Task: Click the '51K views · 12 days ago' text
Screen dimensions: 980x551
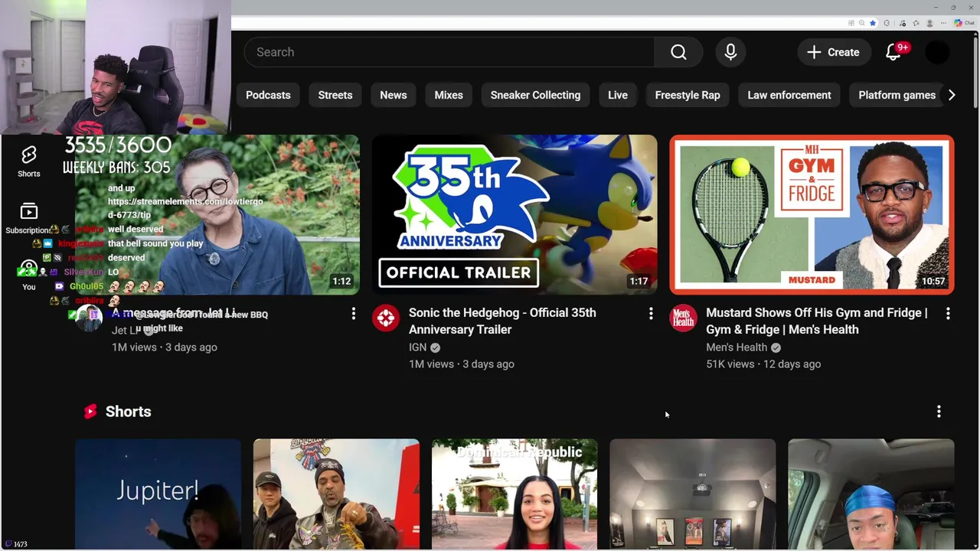Action: pyautogui.click(x=763, y=364)
